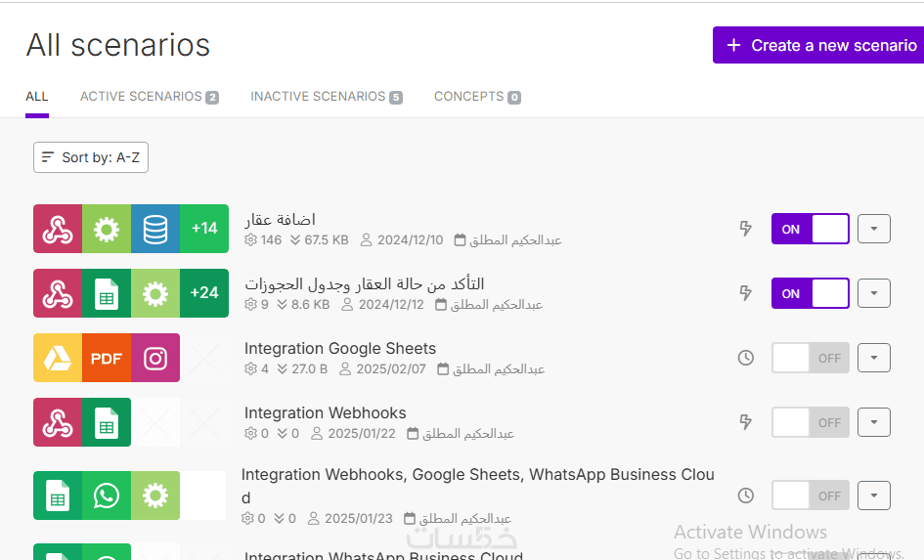This screenshot has width=924, height=560.
Task: Click the +24 modules badge
Action: tap(204, 293)
